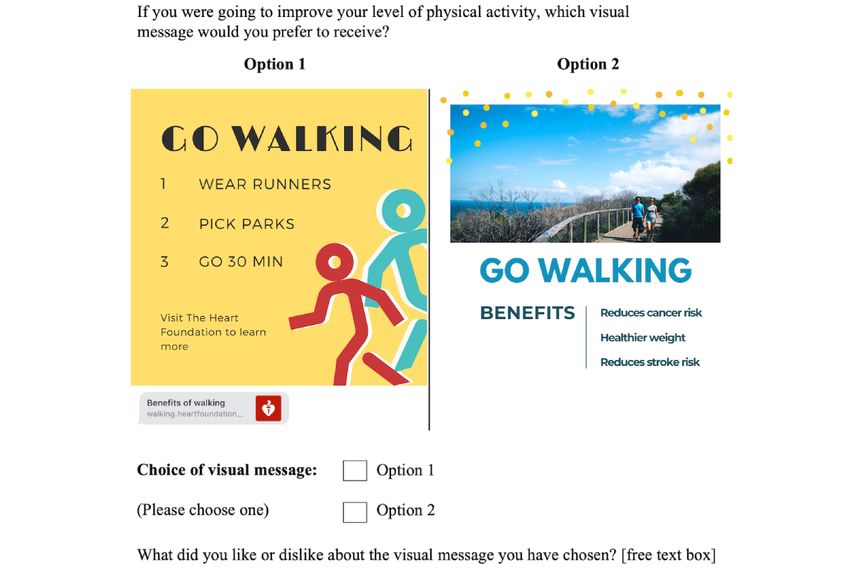Select the coastal walking photo
Screen dimensions: 850x569
click(585, 173)
